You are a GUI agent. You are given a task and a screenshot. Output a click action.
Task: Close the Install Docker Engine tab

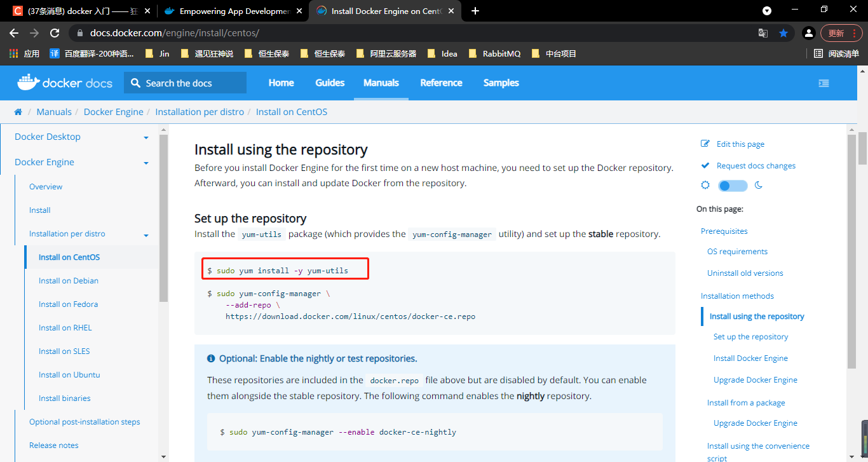(x=451, y=11)
